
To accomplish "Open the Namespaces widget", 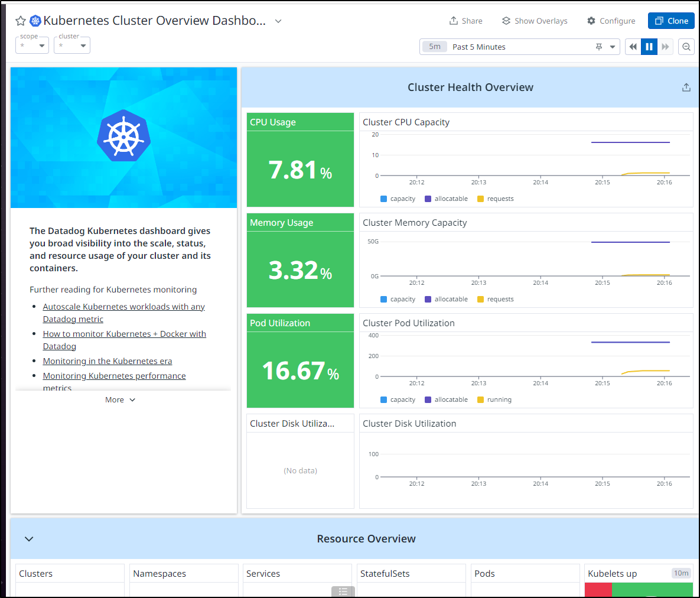I will click(x=184, y=580).
